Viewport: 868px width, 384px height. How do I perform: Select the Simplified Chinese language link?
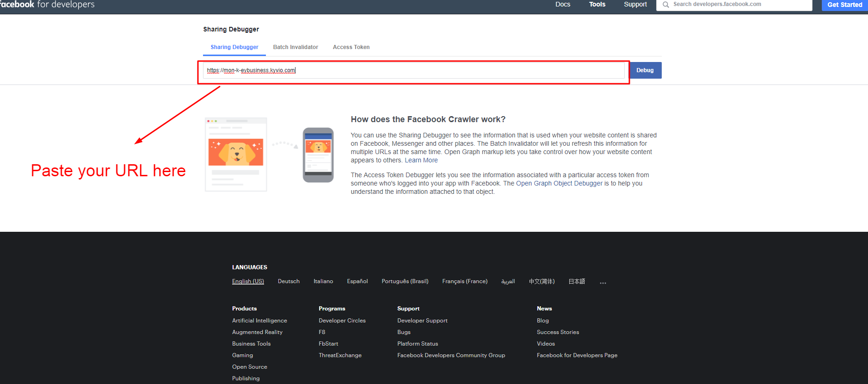[542, 281]
